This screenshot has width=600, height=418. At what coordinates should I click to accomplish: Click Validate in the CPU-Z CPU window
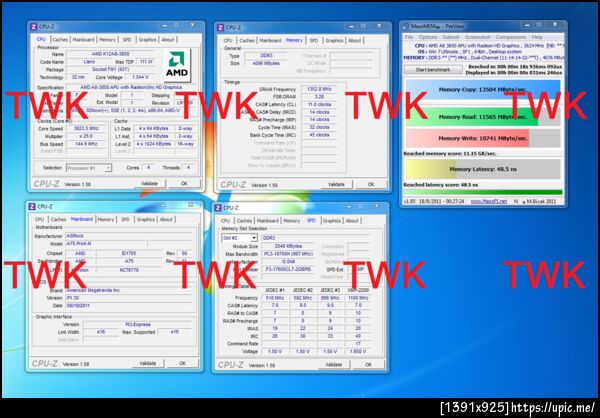click(x=149, y=184)
